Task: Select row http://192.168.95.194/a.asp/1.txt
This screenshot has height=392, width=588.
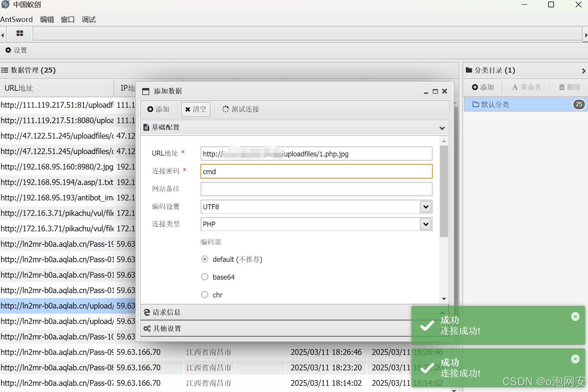Action: tap(68, 182)
